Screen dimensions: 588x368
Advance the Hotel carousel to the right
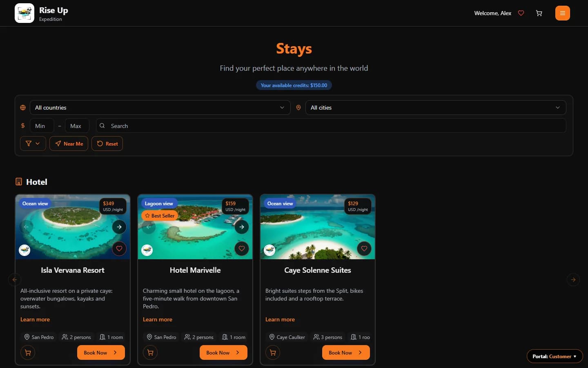tap(573, 280)
